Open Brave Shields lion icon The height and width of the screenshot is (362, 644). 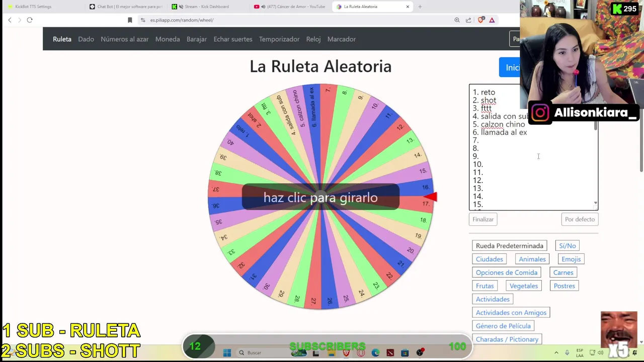(x=481, y=20)
